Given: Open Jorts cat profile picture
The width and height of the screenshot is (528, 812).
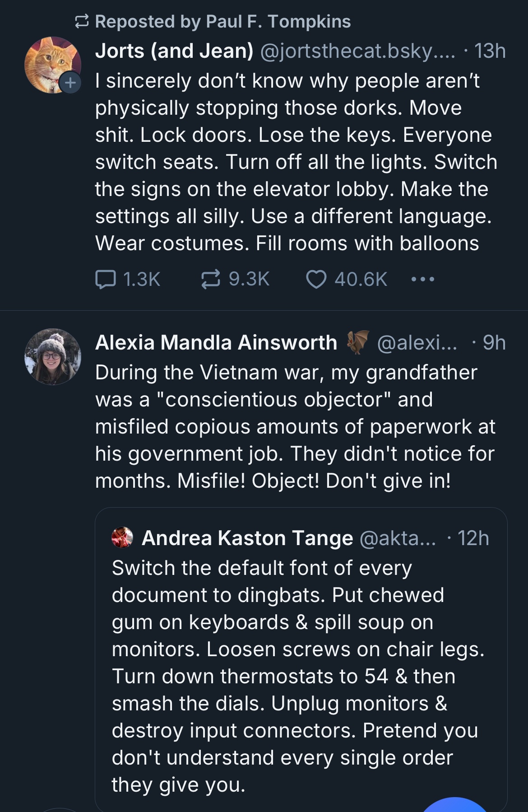Looking at the screenshot, I should pos(51,62).
